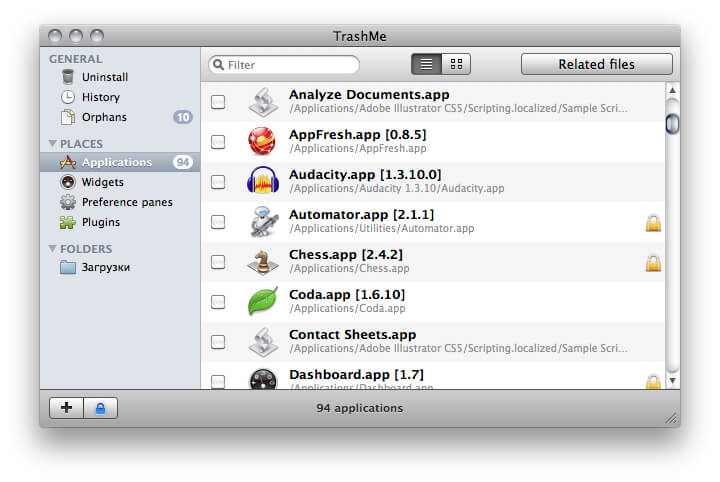720x482 pixels.
Task: Click the Preference panes gear icon
Action: [x=68, y=202]
